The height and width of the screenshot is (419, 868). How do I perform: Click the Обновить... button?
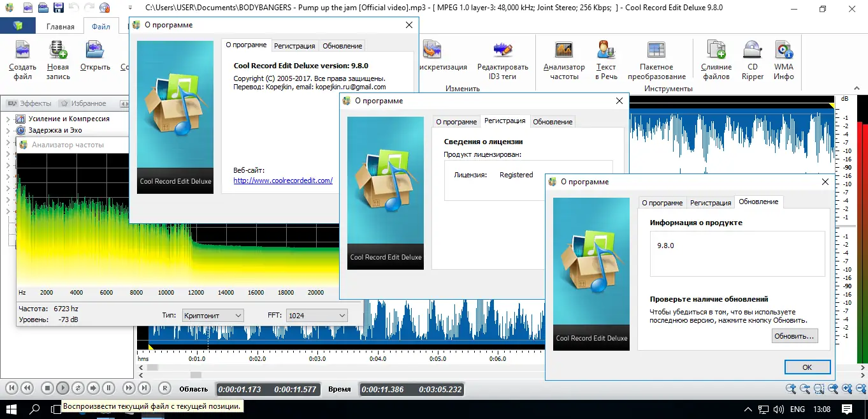click(794, 335)
